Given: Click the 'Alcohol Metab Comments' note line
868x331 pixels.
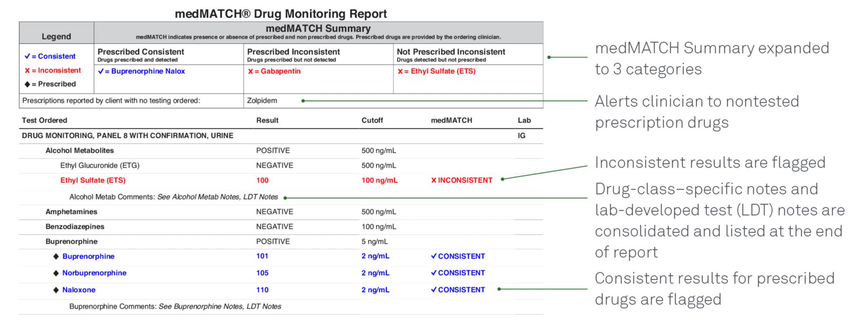Looking at the screenshot, I should [174, 197].
